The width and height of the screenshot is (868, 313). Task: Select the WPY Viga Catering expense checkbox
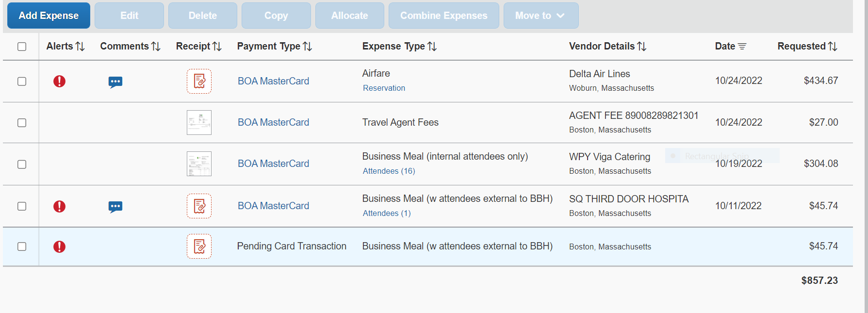pos(22,165)
